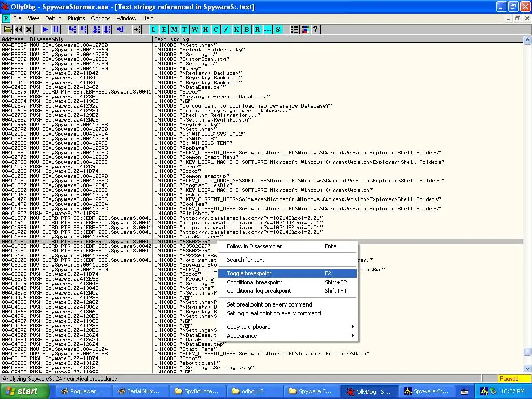532x399 pixels.
Task: Click the Step into icon
Action: click(72, 30)
